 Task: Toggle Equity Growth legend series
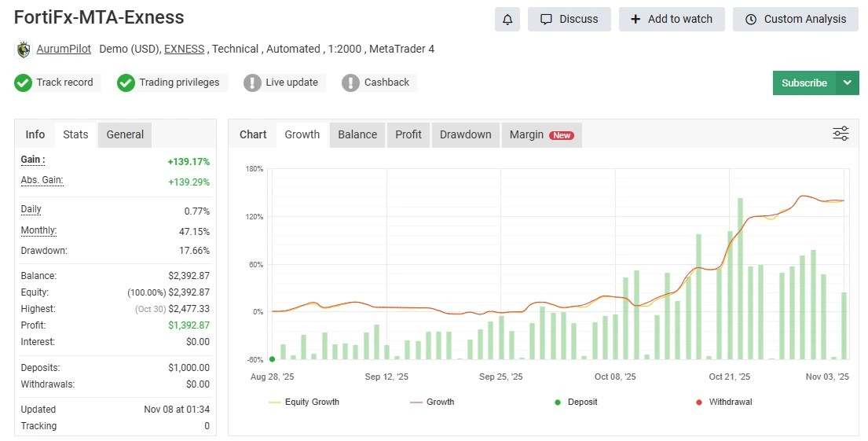click(304, 402)
